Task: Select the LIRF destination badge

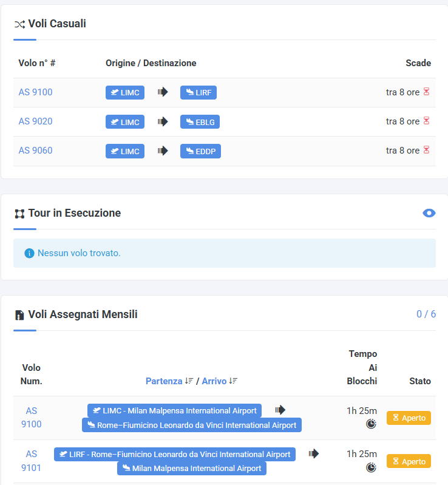Action: tap(199, 93)
